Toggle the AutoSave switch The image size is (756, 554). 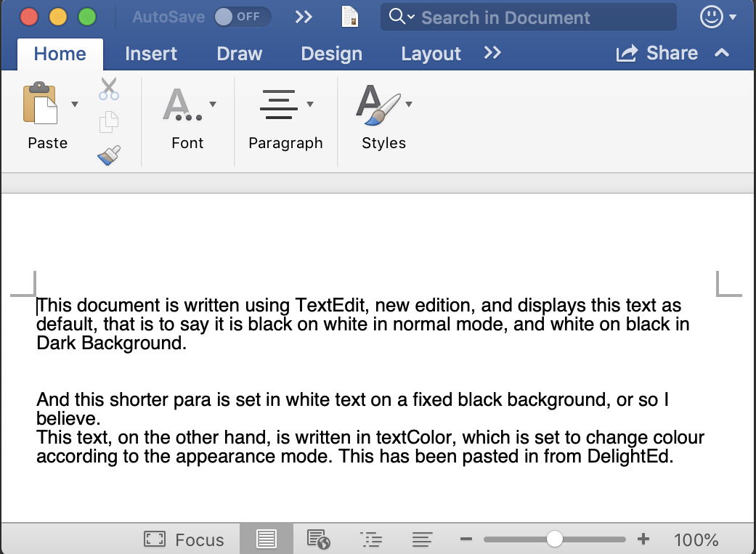click(x=243, y=17)
